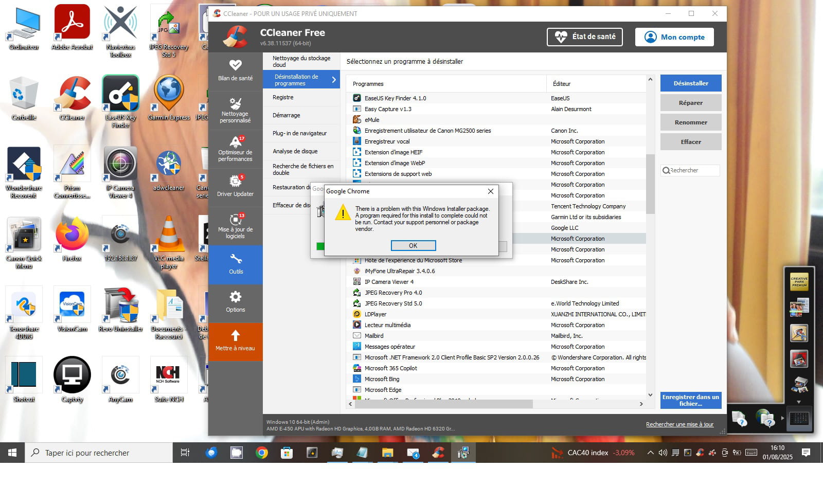Select Recherche de fichiers en double
This screenshot has width=823, height=504.
[x=301, y=169]
